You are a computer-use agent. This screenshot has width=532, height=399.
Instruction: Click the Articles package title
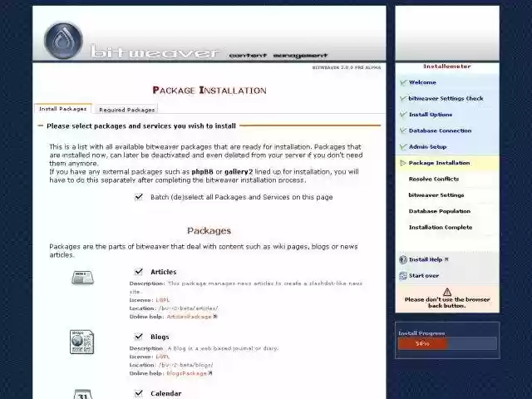(164, 272)
